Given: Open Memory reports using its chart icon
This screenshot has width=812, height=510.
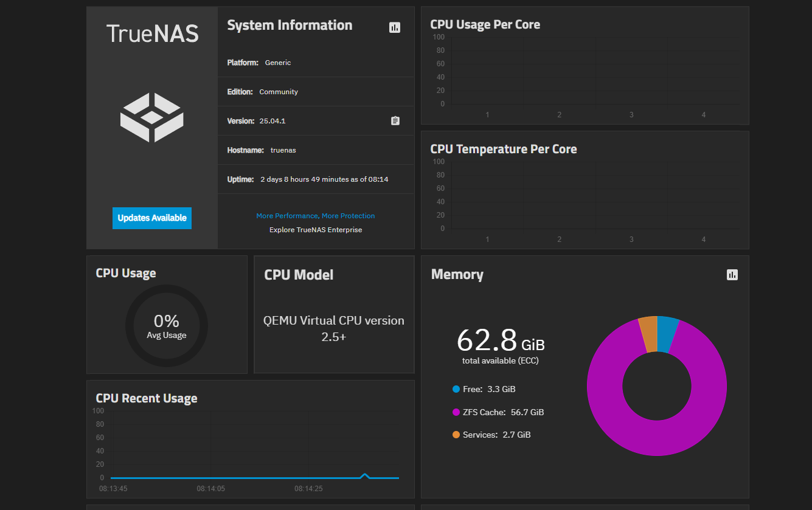Looking at the screenshot, I should pos(732,275).
